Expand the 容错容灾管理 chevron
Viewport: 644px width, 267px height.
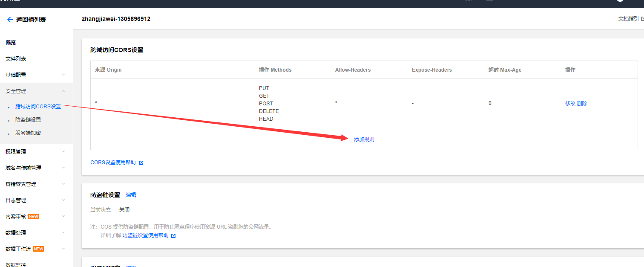tap(63, 184)
